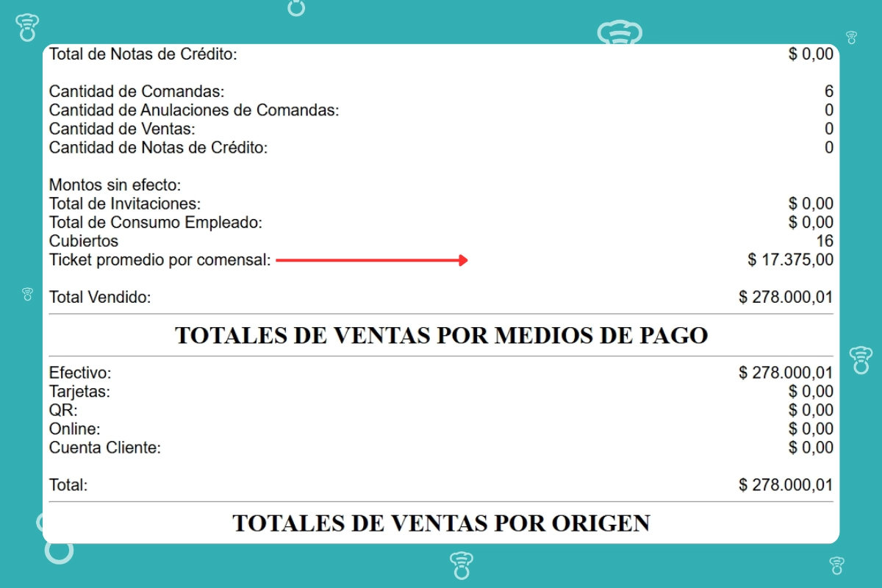Click the Cubiertos count value 16

(825, 241)
